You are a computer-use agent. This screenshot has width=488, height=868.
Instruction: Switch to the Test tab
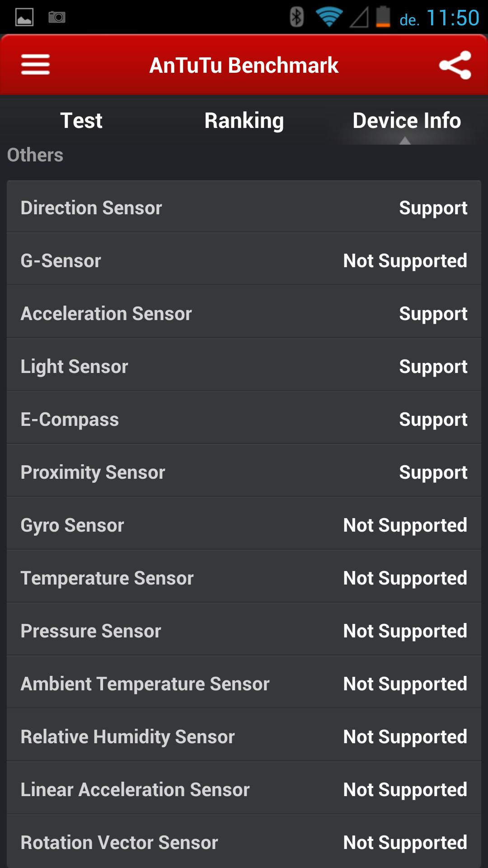point(81,121)
